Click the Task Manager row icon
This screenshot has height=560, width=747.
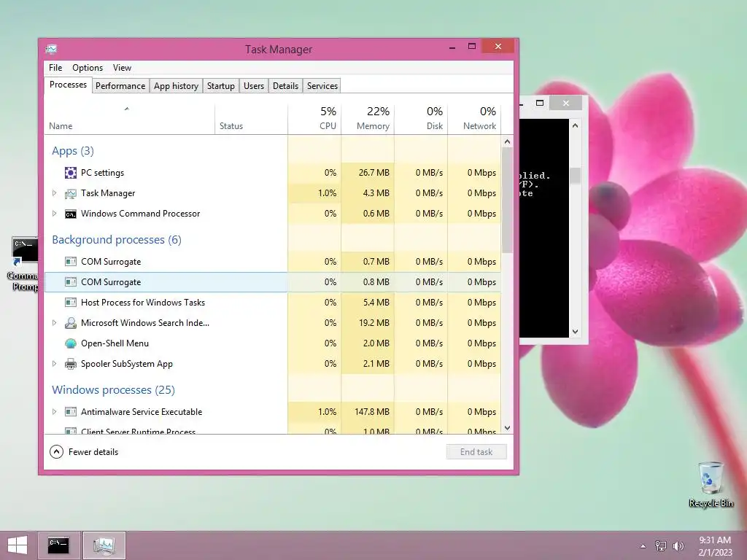point(71,193)
